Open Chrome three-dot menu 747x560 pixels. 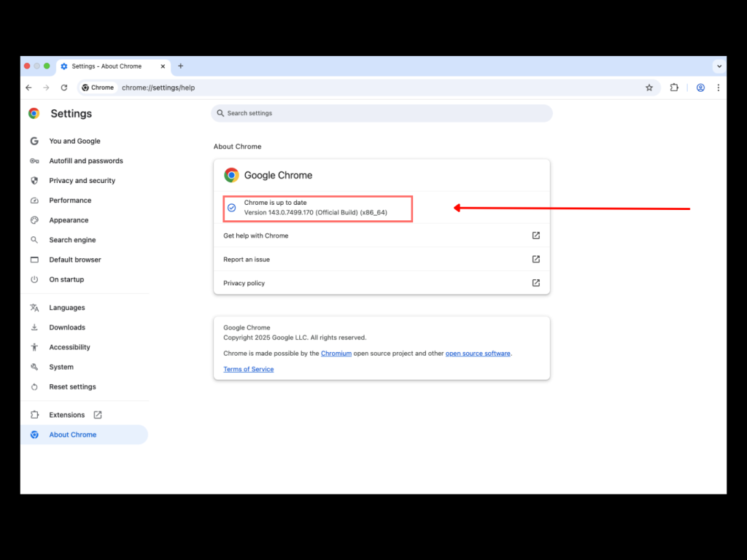pyautogui.click(x=718, y=87)
